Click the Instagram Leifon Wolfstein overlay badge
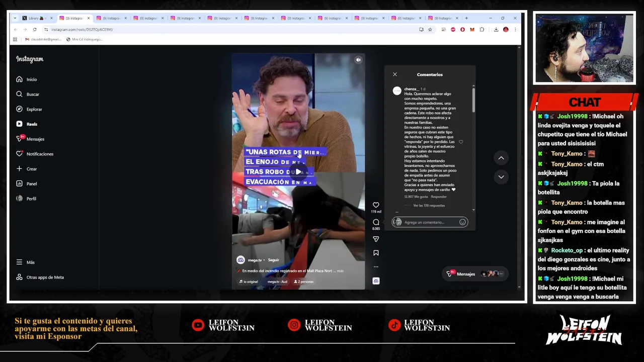This screenshot has width=644, height=362. pos(320,325)
